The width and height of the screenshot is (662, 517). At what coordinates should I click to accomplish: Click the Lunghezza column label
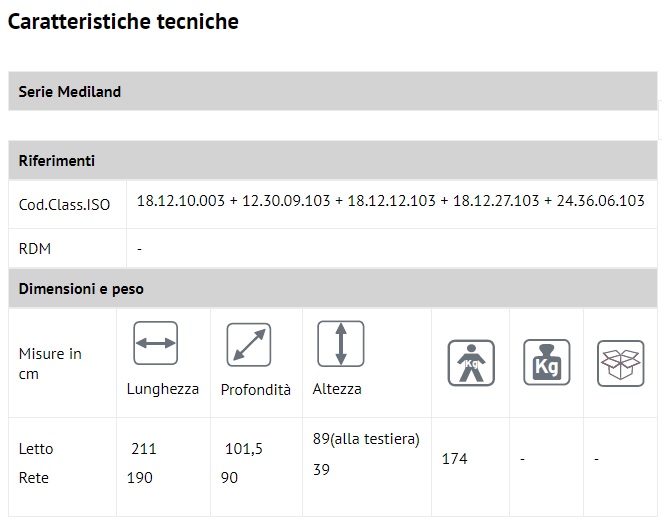pyautogui.click(x=163, y=389)
